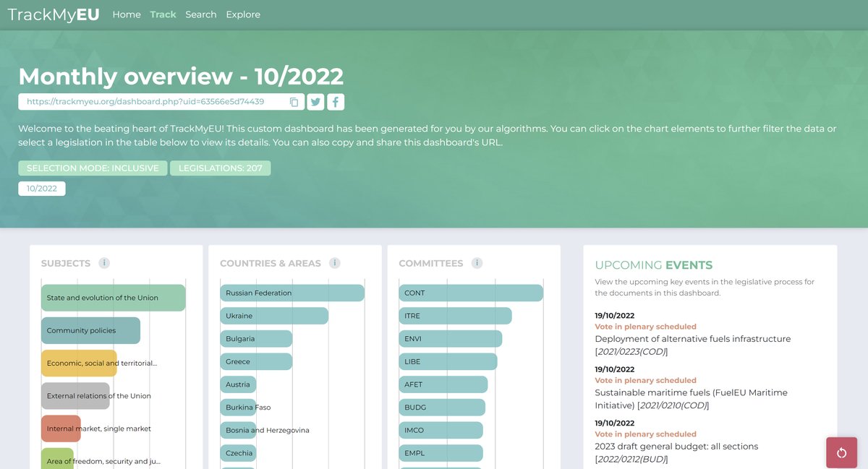Filter by Burkina Faso bar
Screen dimensions: 868x469
click(238, 408)
